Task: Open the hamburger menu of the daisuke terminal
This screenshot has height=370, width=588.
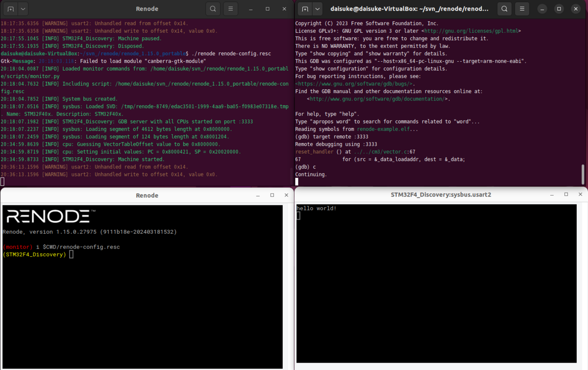Action: (521, 8)
